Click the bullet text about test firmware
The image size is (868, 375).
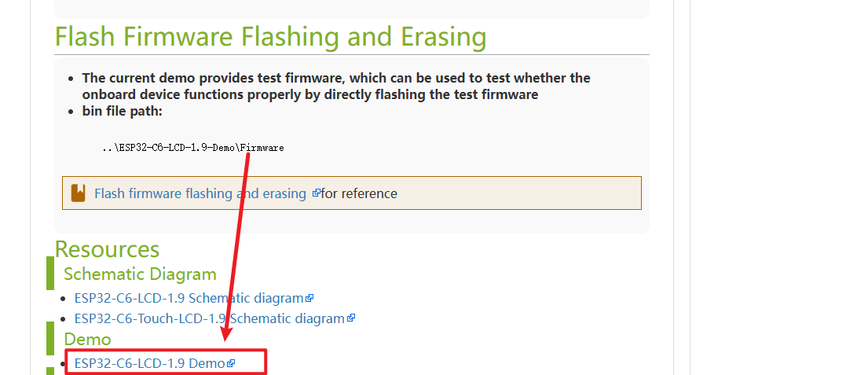(x=336, y=86)
